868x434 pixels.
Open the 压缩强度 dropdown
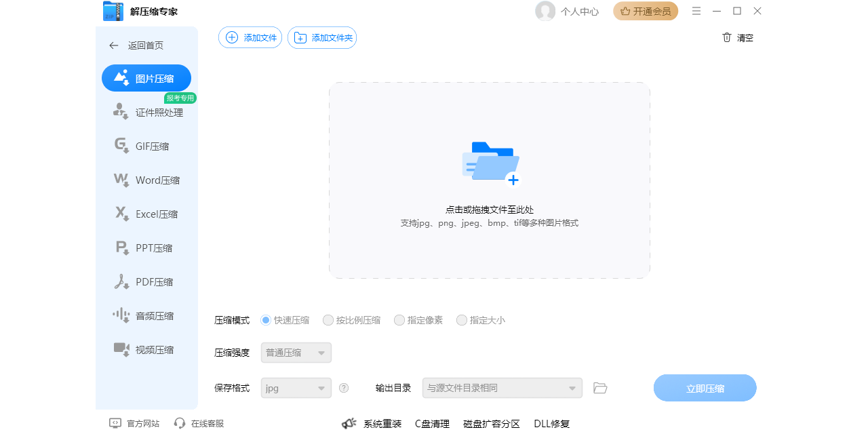(296, 353)
